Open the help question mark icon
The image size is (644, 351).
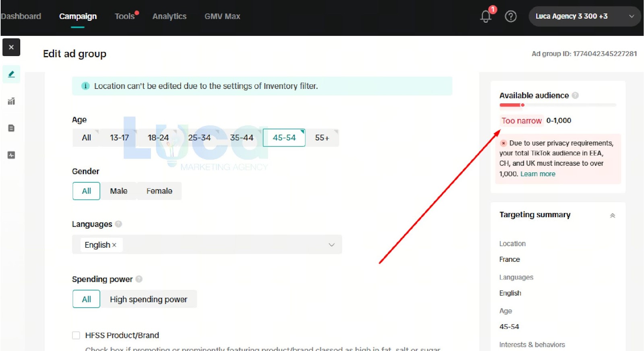(510, 16)
